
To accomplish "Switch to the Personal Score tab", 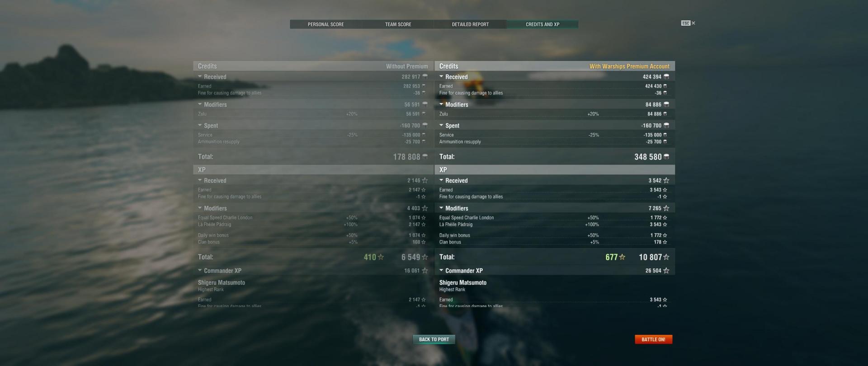I will coord(325,24).
